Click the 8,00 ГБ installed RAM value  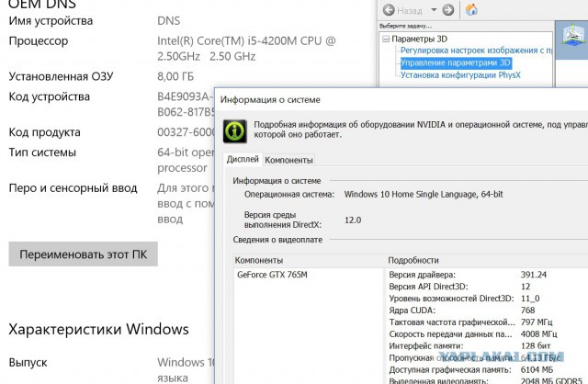[x=175, y=76]
